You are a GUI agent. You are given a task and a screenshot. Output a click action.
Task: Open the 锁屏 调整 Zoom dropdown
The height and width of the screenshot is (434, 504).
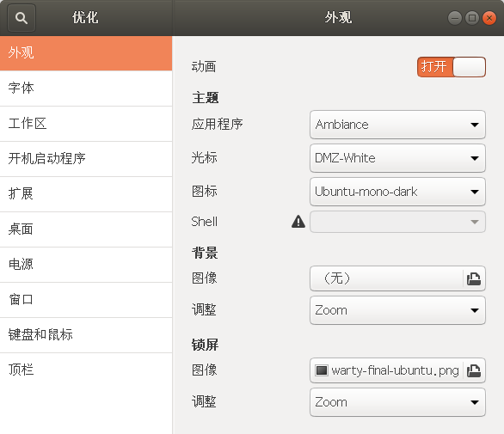tap(397, 402)
